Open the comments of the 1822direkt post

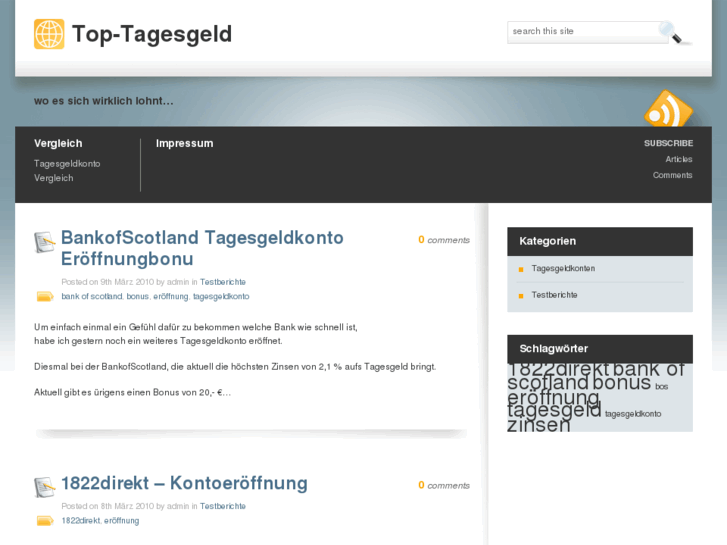[444, 485]
